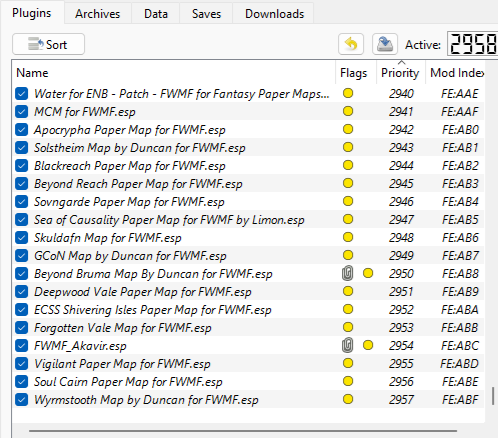
Task: Click yellow flag on Skuldafn Map row
Action: coord(348,237)
